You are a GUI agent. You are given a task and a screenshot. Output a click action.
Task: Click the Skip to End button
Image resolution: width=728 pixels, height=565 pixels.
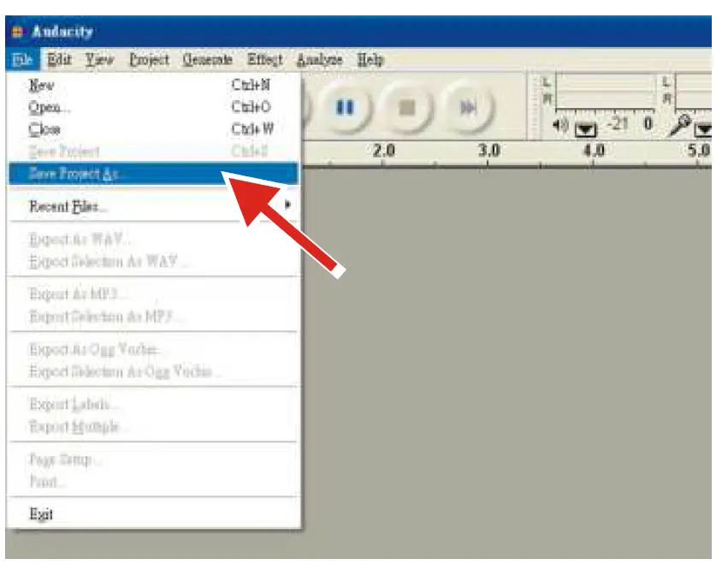(x=469, y=107)
